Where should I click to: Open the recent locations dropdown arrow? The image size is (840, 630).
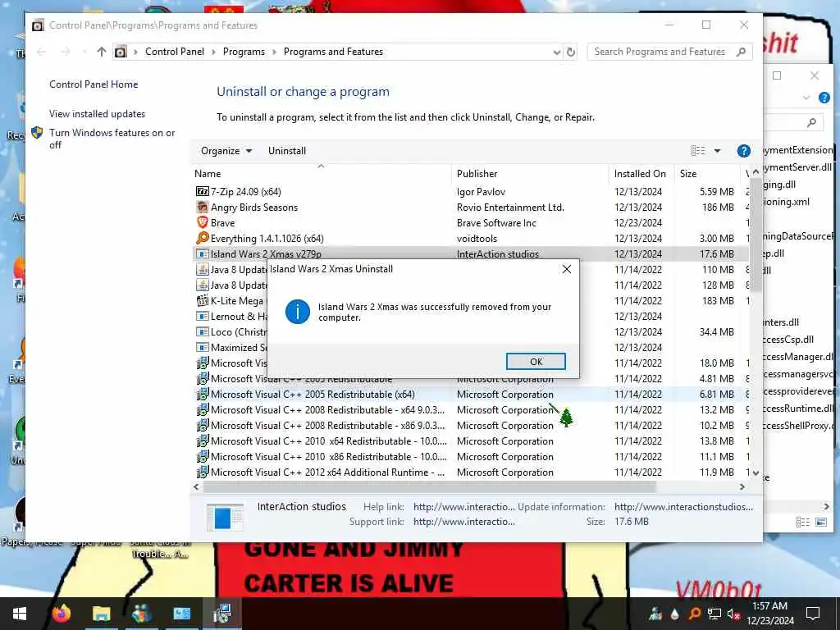tap(84, 52)
